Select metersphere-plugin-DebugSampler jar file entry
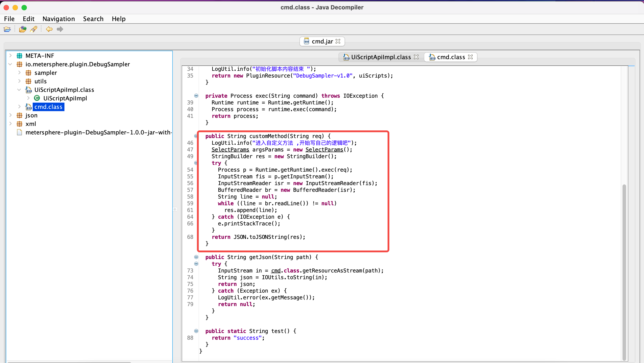Screen dimensions: 644x363 click(98, 132)
